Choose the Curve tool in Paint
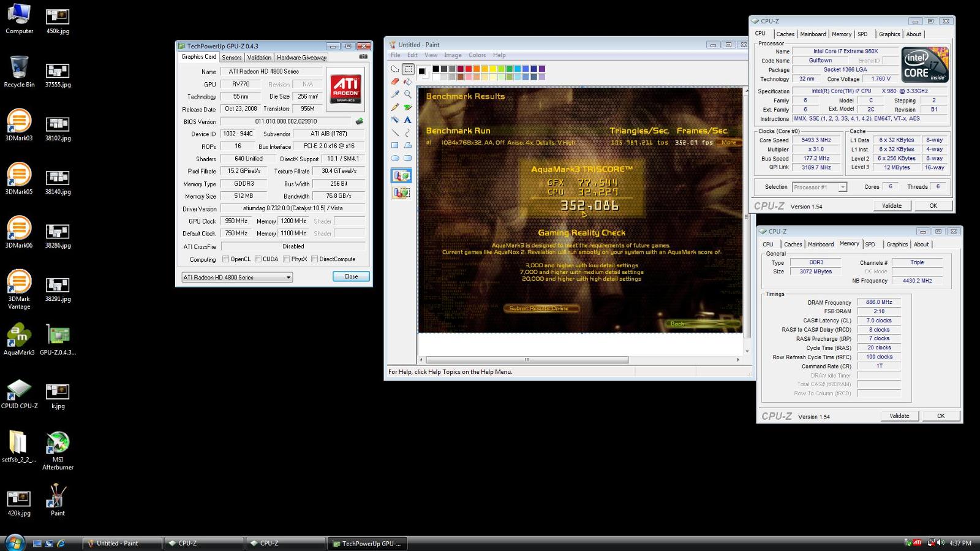 tap(408, 133)
